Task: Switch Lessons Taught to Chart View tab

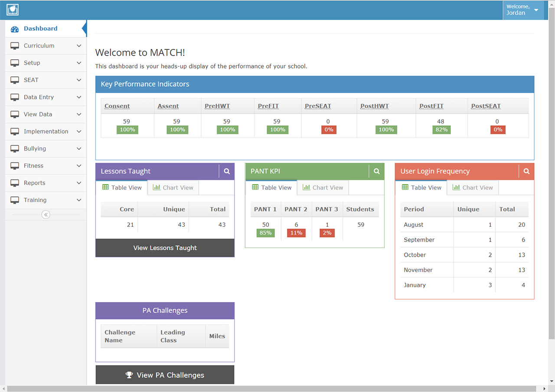Action: tap(173, 188)
